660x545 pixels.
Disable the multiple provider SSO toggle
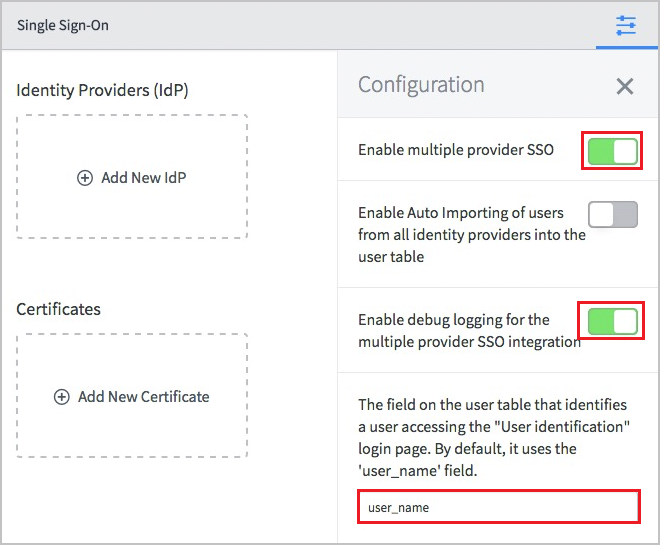click(x=612, y=151)
